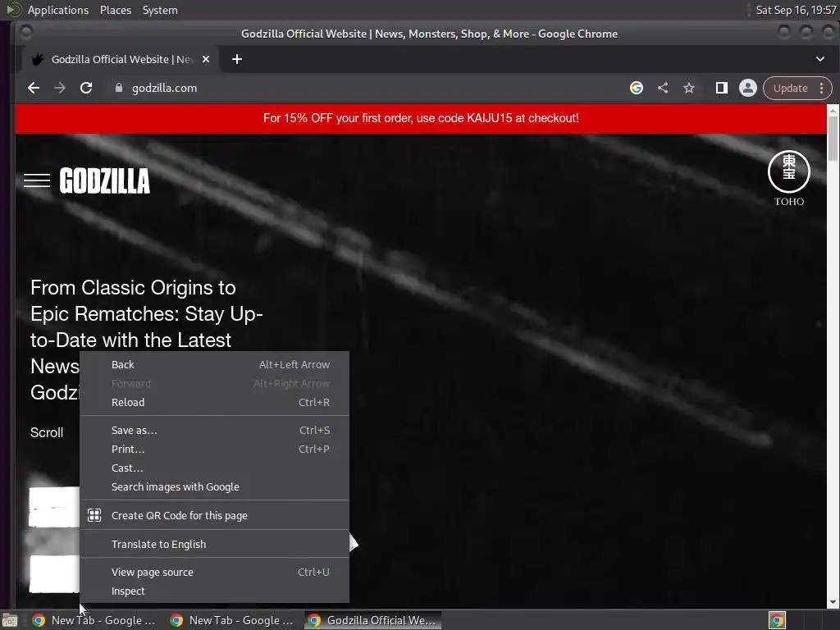Screen dimensions: 840x630
Task: Open the Applications menu
Action: (x=58, y=10)
